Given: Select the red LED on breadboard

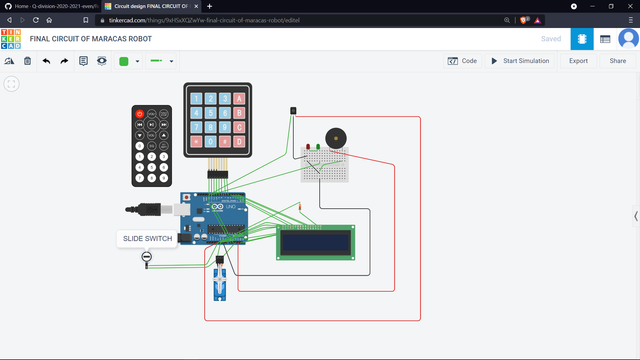Looking at the screenshot, I should click(308, 147).
